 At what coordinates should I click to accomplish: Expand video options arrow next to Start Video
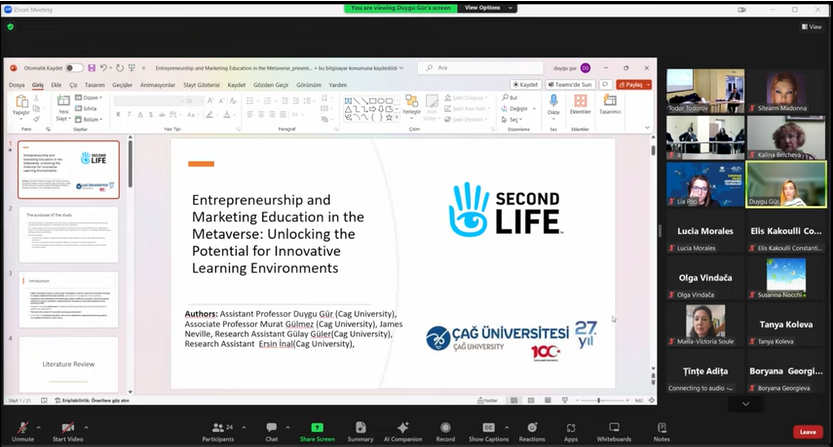86,427
